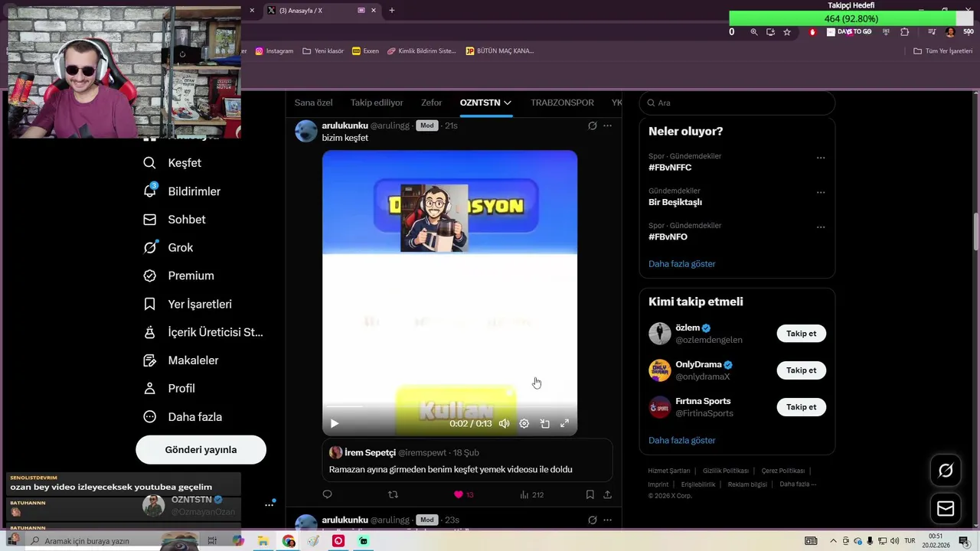Bookmark this page with star icon

[787, 32]
